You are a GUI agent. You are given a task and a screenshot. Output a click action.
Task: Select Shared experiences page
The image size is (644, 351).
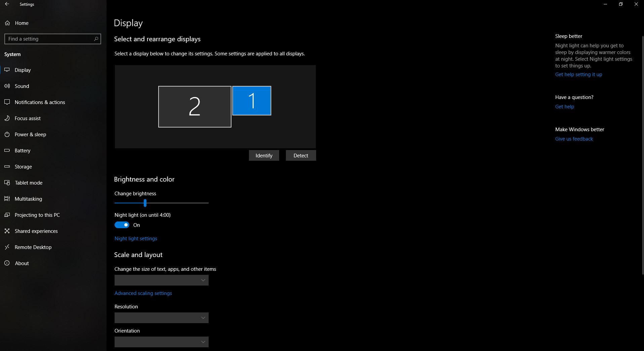(53, 231)
